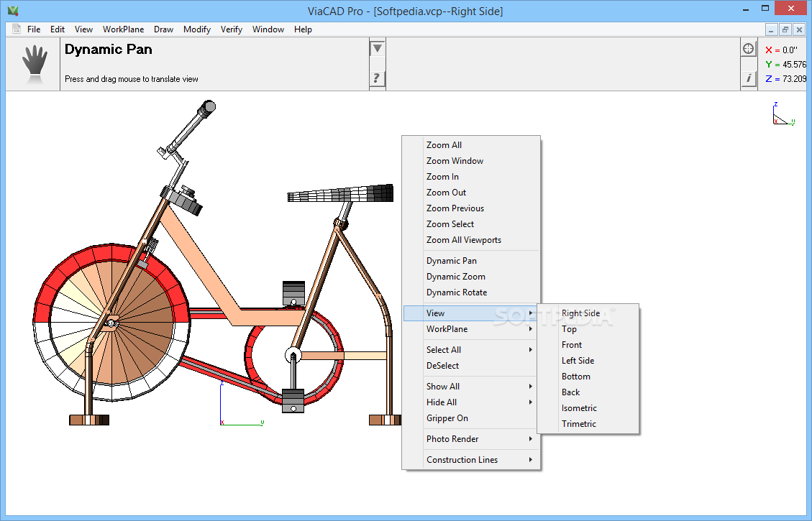Choose Zoom Select
This screenshot has height=521, width=812.
pos(471,224)
